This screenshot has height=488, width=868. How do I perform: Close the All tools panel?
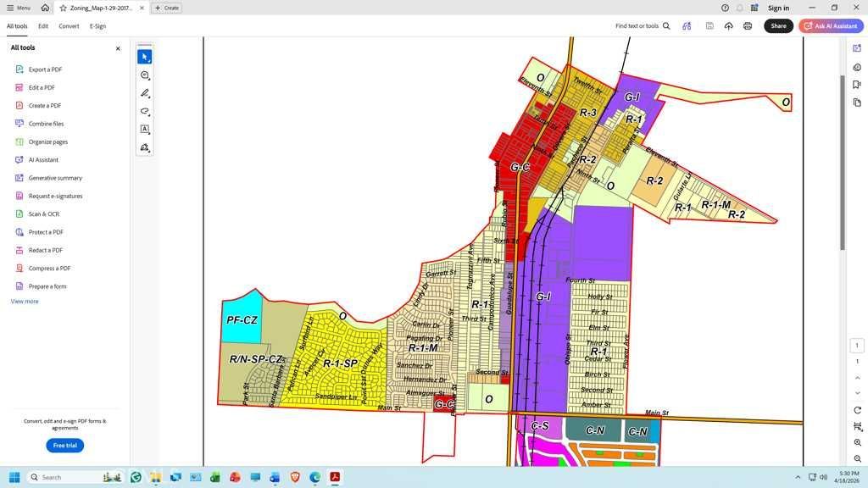pos(118,48)
